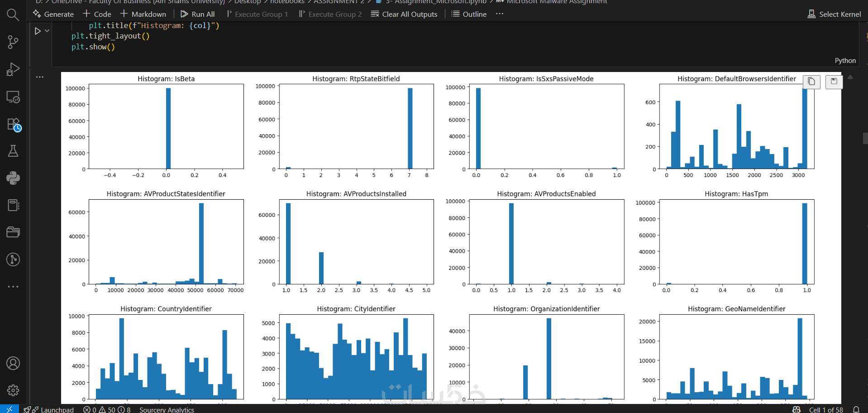
Task: Open the Python extension view
Action: pos(13,178)
